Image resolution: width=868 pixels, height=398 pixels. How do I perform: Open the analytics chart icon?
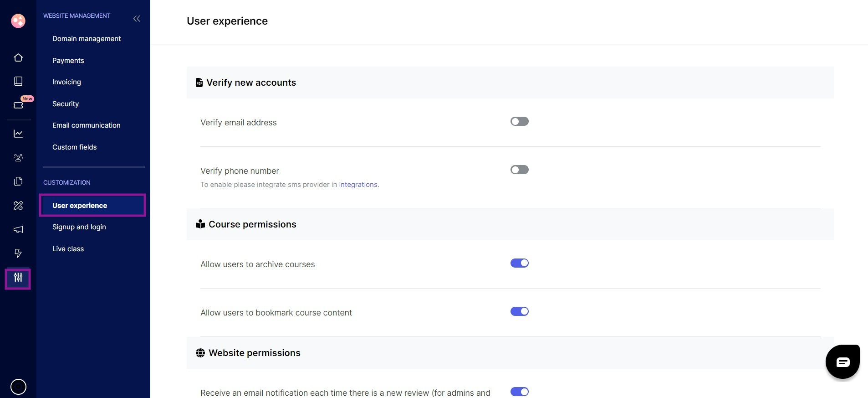18,134
